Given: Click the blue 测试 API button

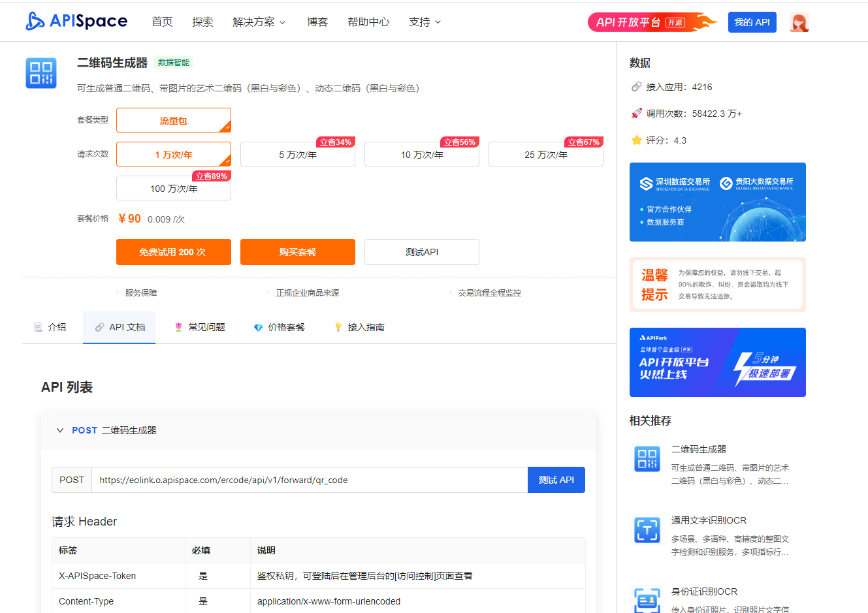Looking at the screenshot, I should tap(556, 480).
